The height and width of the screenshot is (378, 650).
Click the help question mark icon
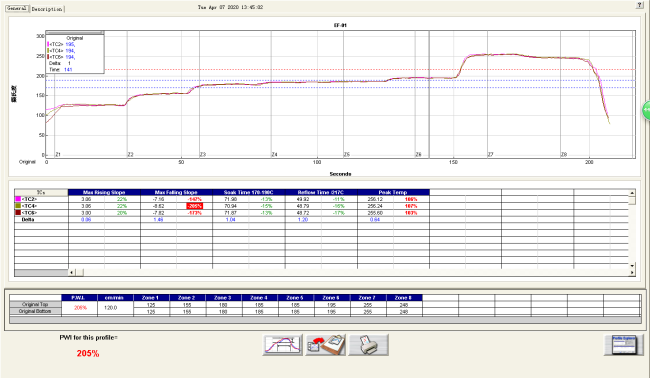[640, 5]
